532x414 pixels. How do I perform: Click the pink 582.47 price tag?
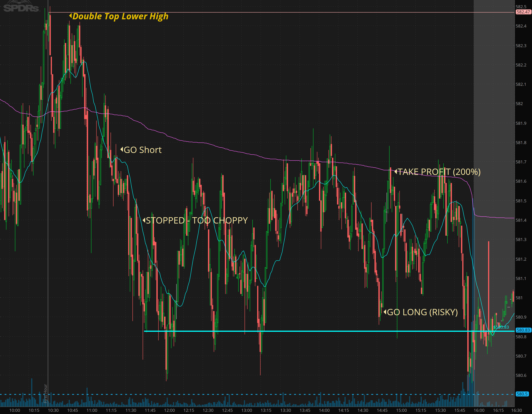tap(523, 12)
